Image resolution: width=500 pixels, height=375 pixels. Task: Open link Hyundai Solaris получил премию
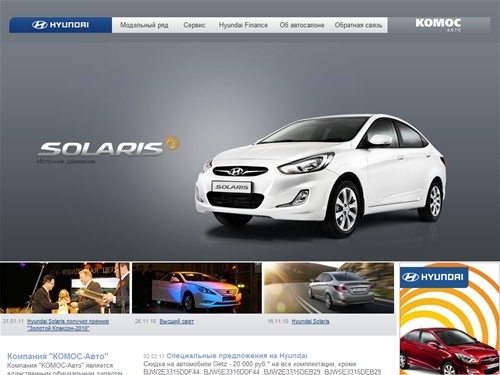(68, 325)
